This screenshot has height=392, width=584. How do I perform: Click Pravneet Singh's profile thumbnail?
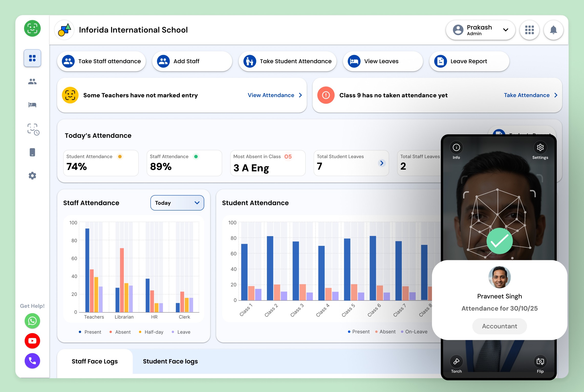(x=499, y=277)
